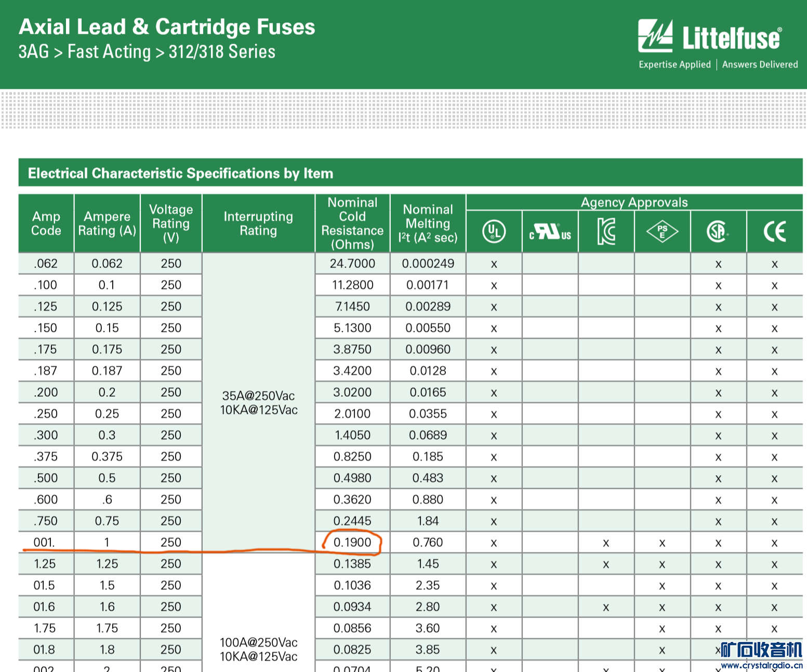Click the KC certification mark icon

click(606, 232)
